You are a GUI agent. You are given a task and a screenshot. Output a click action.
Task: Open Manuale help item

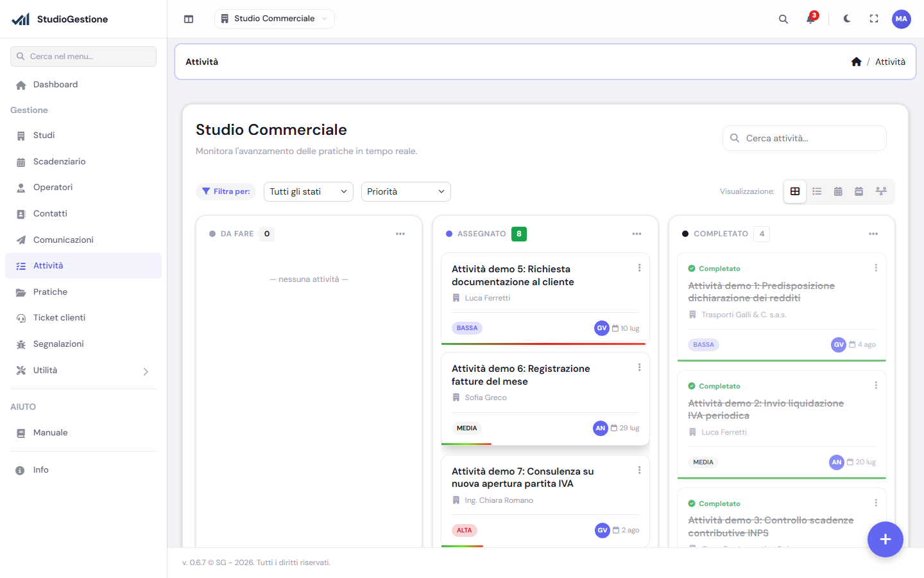pos(83,433)
